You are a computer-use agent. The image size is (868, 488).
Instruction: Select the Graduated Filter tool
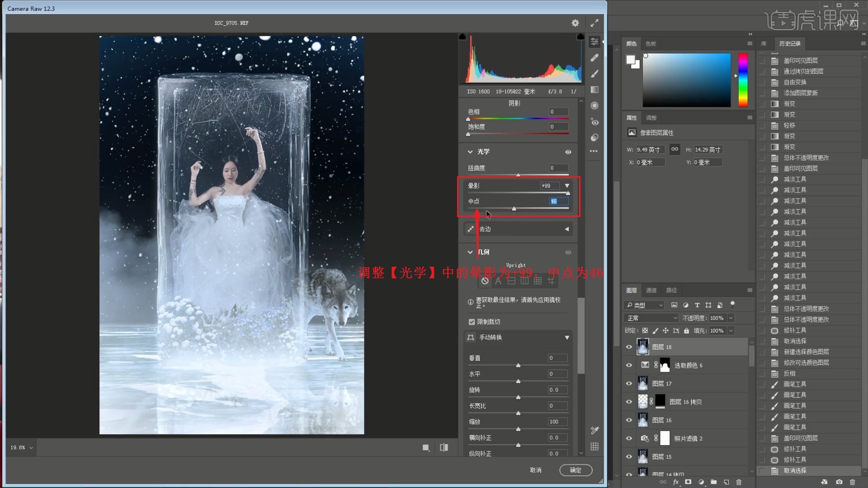(594, 89)
